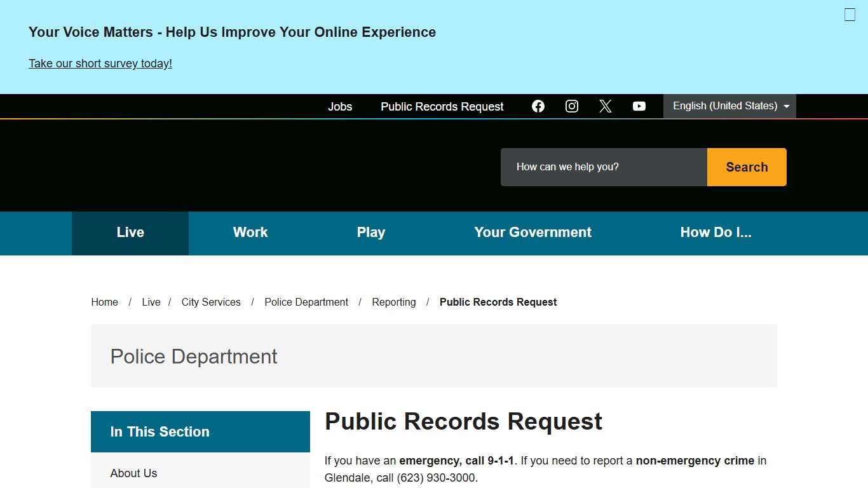Click the Reporting breadcrumb
Screen dimensions: 868x488
394,302
